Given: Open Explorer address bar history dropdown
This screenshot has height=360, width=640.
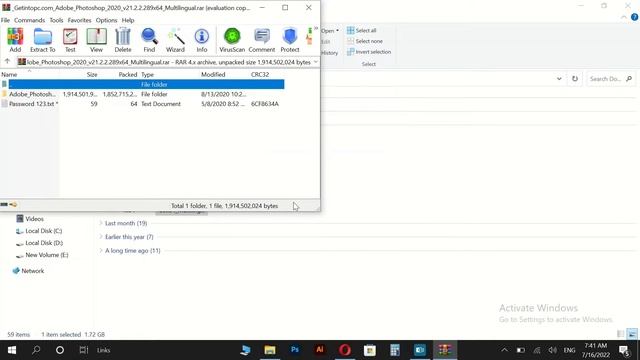Looking at the screenshot, I should pyautogui.click(x=559, y=79).
